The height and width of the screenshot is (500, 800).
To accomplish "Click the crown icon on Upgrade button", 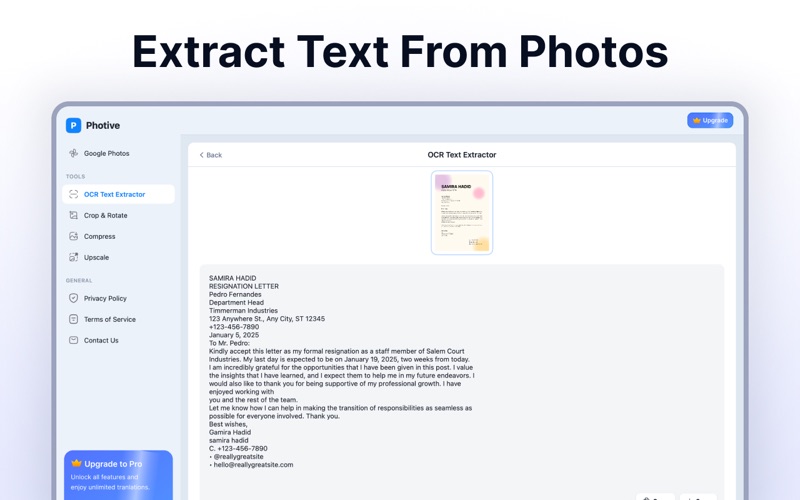I will (696, 120).
